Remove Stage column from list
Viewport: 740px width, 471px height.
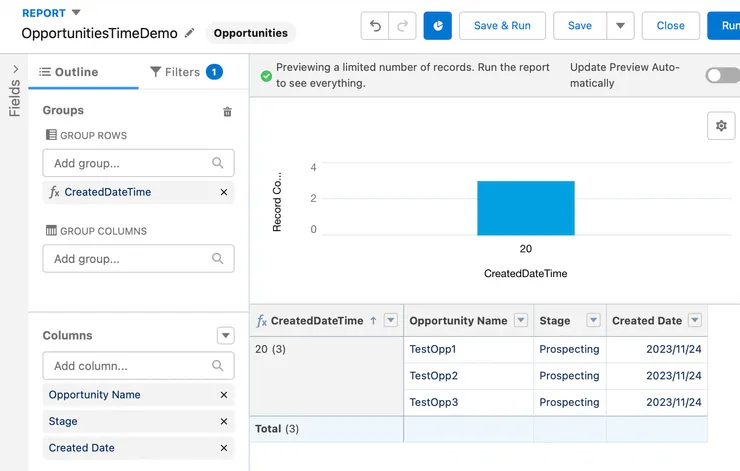coord(223,422)
